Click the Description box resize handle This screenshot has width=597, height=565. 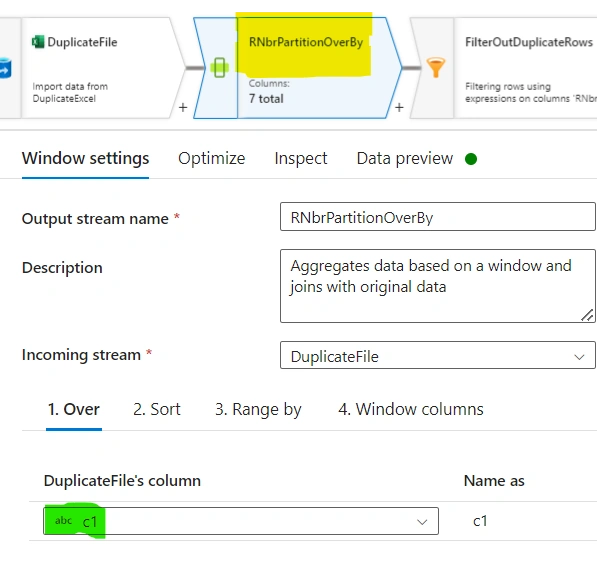587,315
